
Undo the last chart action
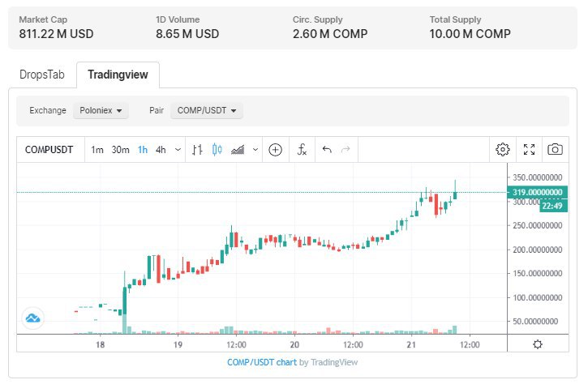coord(327,150)
